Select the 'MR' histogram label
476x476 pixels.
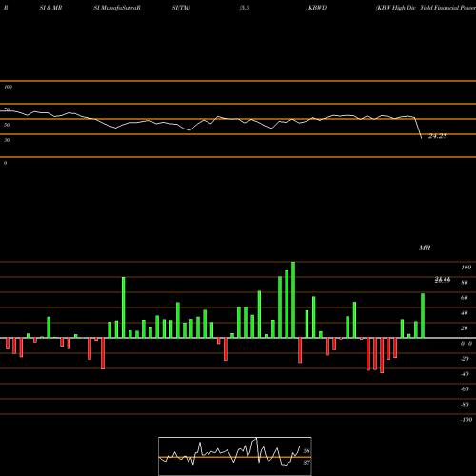(x=425, y=248)
